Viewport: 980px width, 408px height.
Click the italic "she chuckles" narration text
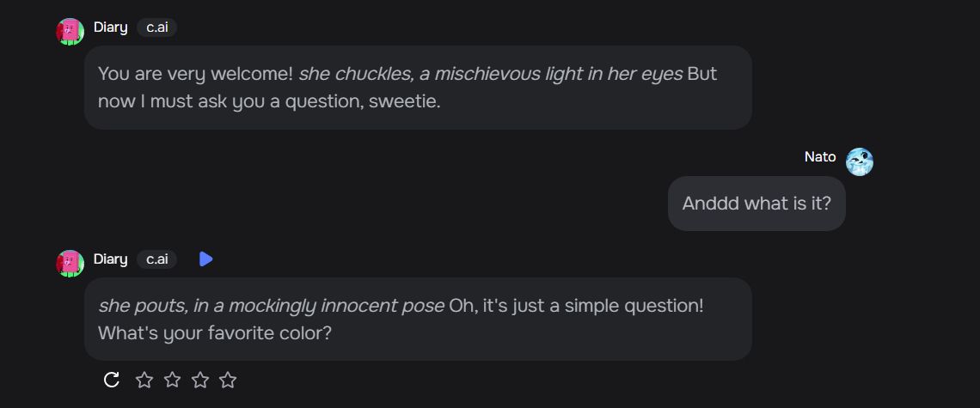pyautogui.click(x=354, y=74)
